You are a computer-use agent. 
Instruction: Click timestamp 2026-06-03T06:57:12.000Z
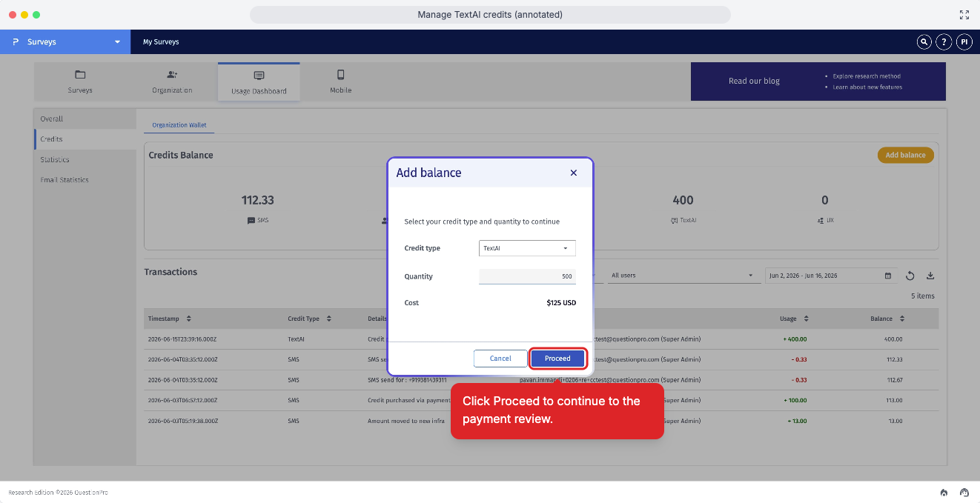click(x=182, y=400)
